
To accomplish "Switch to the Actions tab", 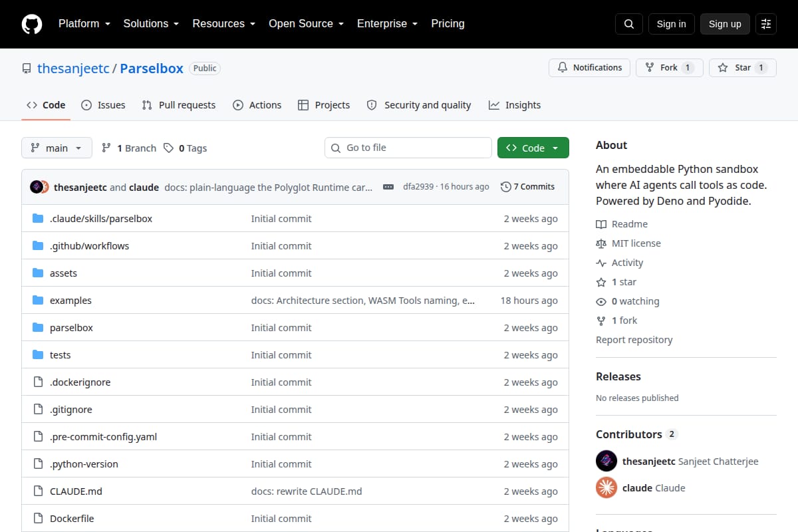I will click(x=257, y=105).
